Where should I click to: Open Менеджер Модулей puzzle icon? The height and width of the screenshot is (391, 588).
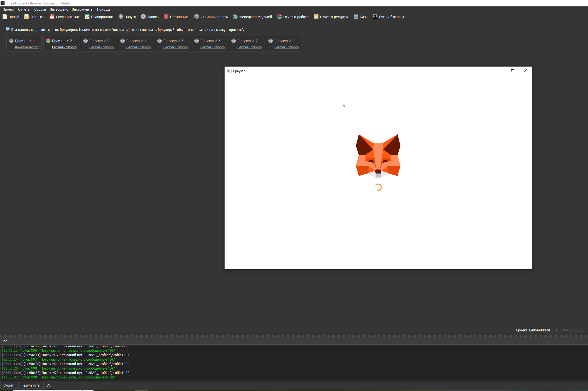point(235,17)
